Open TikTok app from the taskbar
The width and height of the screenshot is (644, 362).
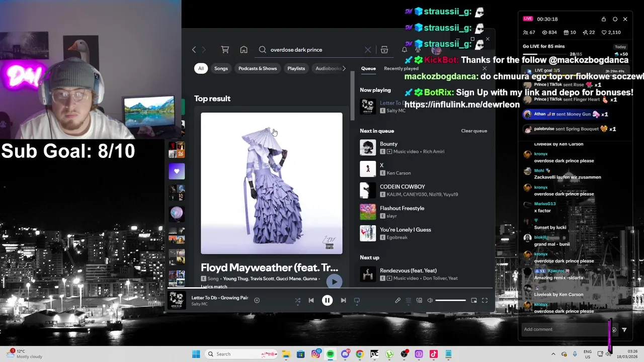[x=434, y=354]
